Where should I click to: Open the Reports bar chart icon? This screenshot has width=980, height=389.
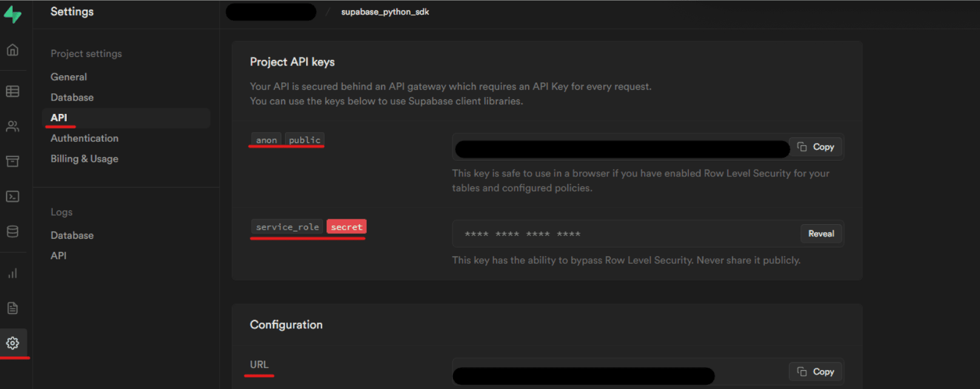click(x=12, y=273)
